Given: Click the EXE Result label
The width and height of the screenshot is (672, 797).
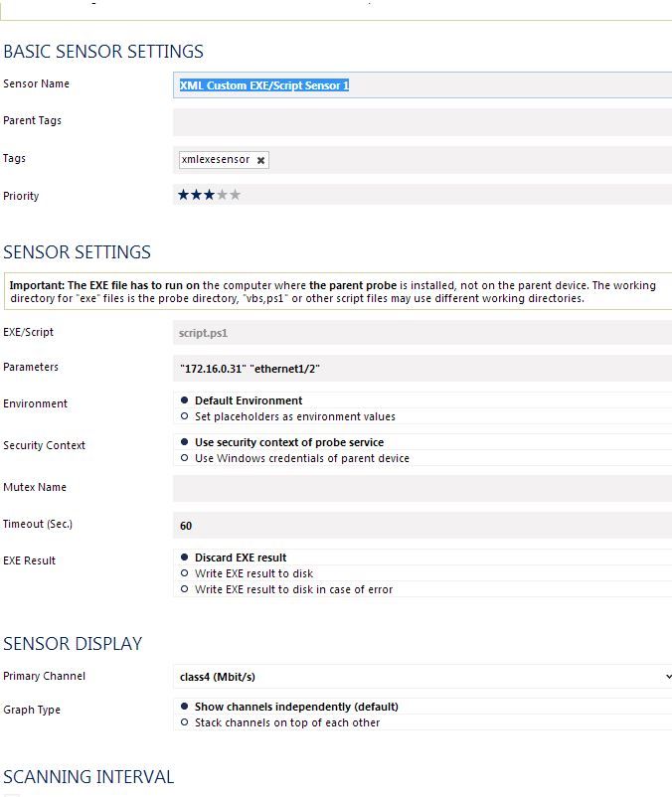Looking at the screenshot, I should [29, 560].
